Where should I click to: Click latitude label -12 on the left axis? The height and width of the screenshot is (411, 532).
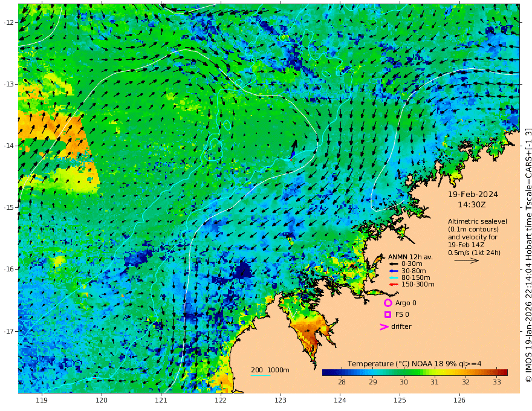9,22
